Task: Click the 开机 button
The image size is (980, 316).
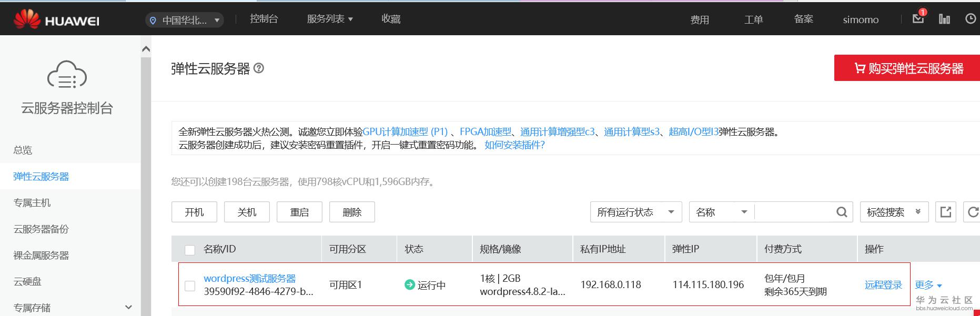Action: (x=194, y=212)
